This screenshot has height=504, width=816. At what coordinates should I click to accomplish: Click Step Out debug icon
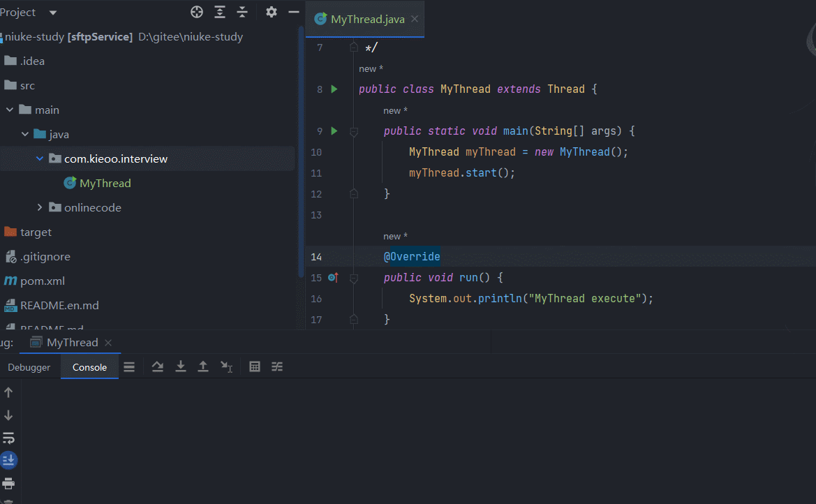203,366
